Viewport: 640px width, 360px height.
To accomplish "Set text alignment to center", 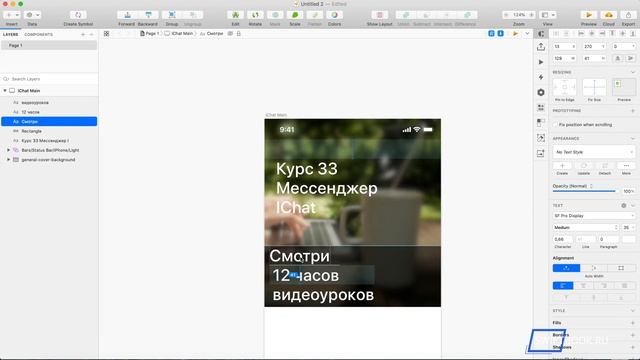I will [584, 286].
